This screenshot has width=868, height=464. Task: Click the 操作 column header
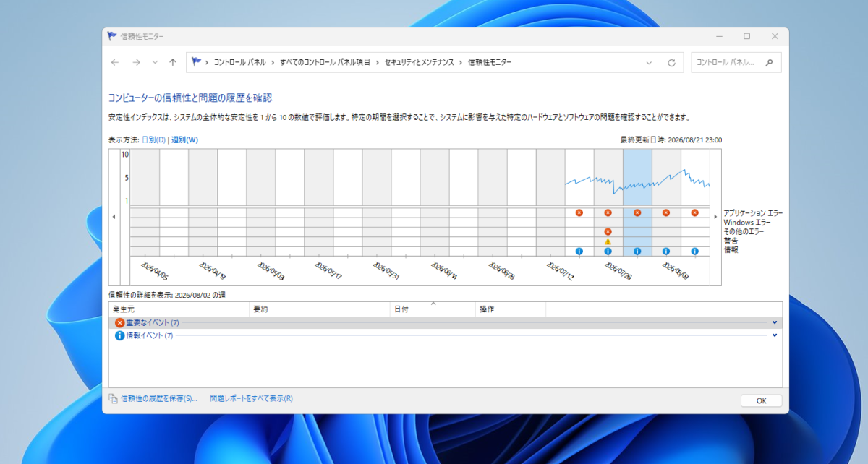511,309
